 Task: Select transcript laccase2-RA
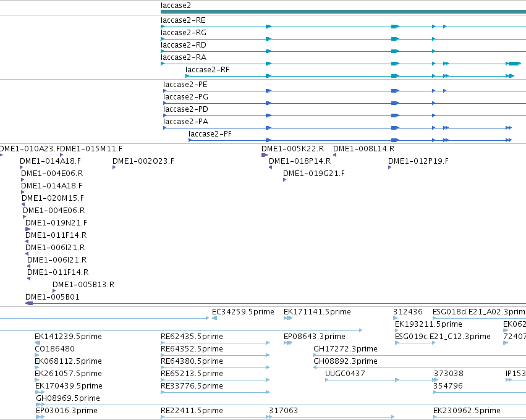[x=183, y=57]
